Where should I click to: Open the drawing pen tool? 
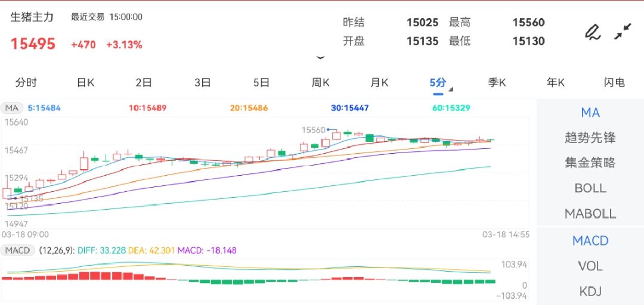(x=592, y=32)
